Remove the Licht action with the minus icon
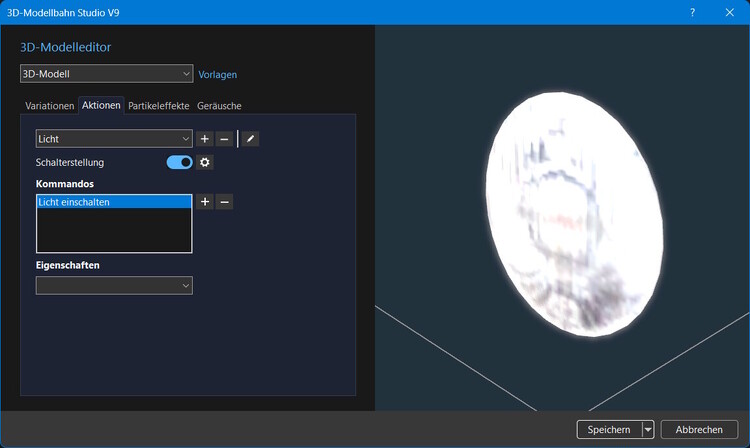This screenshot has width=750, height=448. pyautogui.click(x=224, y=139)
